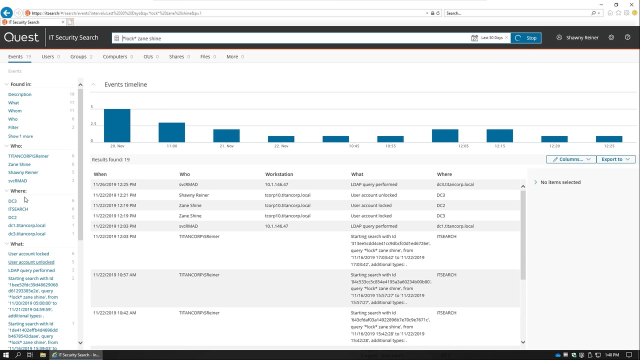Open File Explorer from taskbar
Screen dimensions: 640x360
point(42,355)
